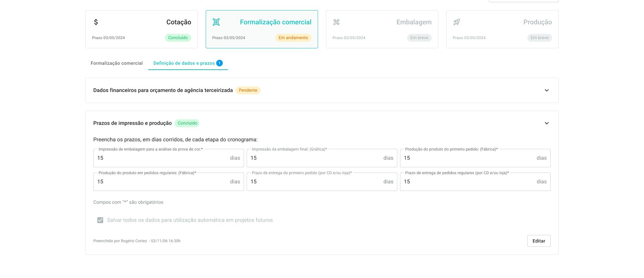Click the Produção rocket icon
The image size is (644, 278).
tap(457, 22)
